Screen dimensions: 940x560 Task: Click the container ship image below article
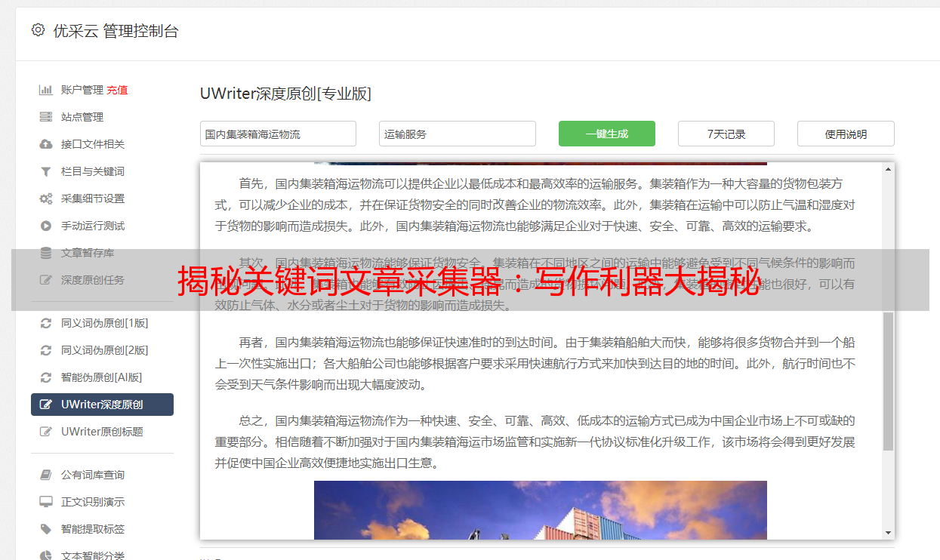coord(541,510)
